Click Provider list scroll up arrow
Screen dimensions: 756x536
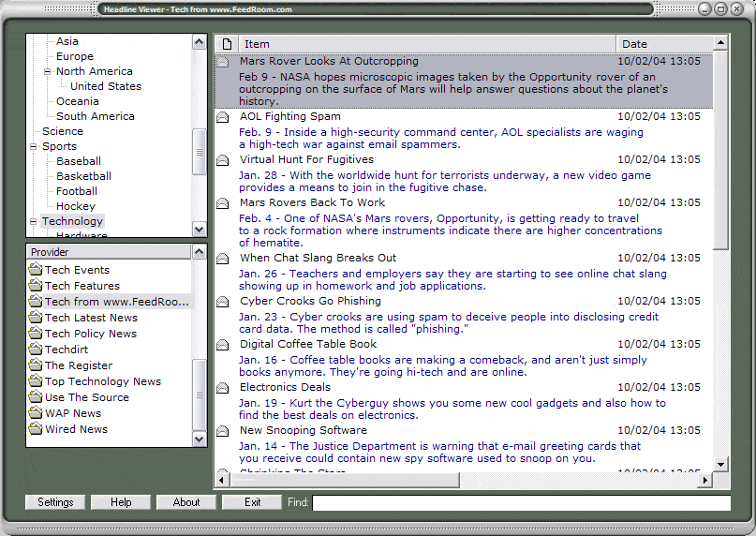(200, 251)
